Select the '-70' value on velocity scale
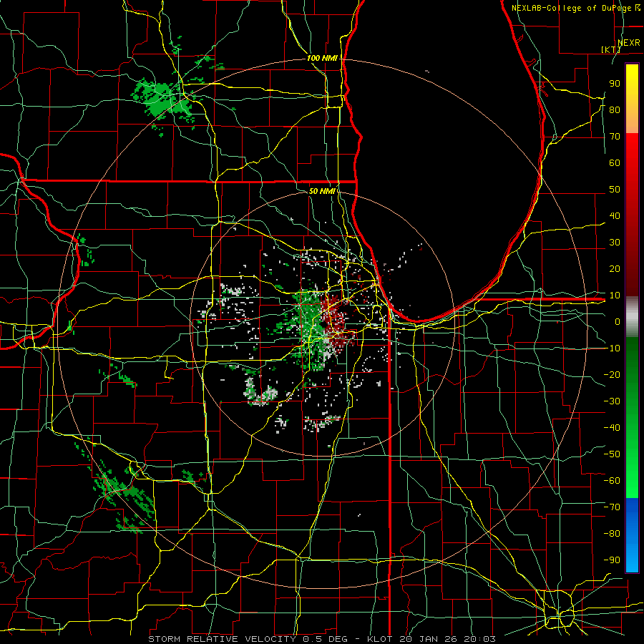 pos(612,507)
